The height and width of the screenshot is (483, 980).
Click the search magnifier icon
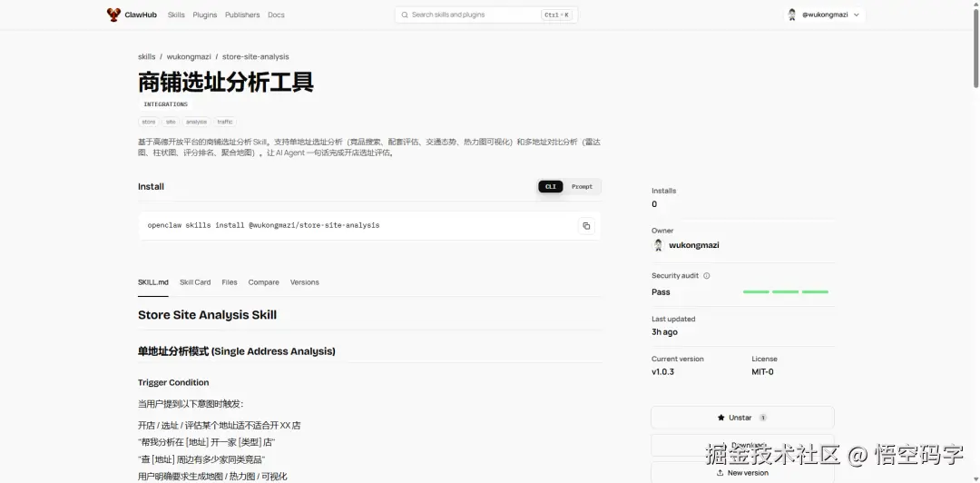[x=405, y=15]
